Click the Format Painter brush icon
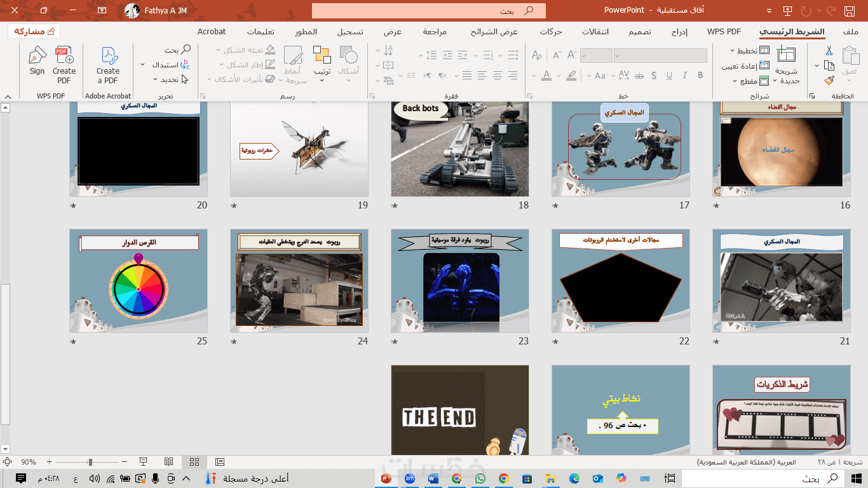The height and width of the screenshot is (488, 868). click(x=829, y=81)
